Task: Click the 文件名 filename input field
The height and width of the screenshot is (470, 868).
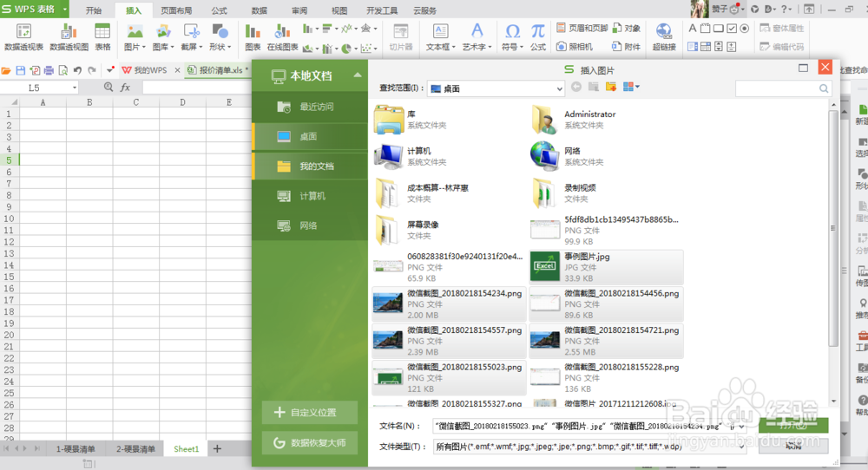Action: (589, 427)
